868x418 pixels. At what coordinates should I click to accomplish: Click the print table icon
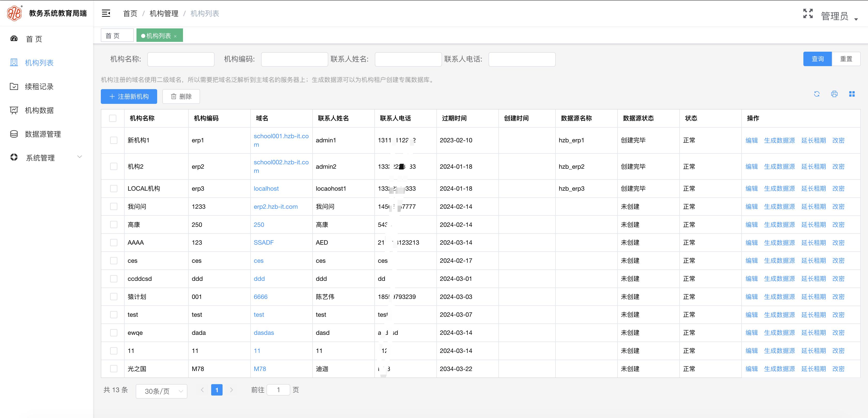coord(834,94)
